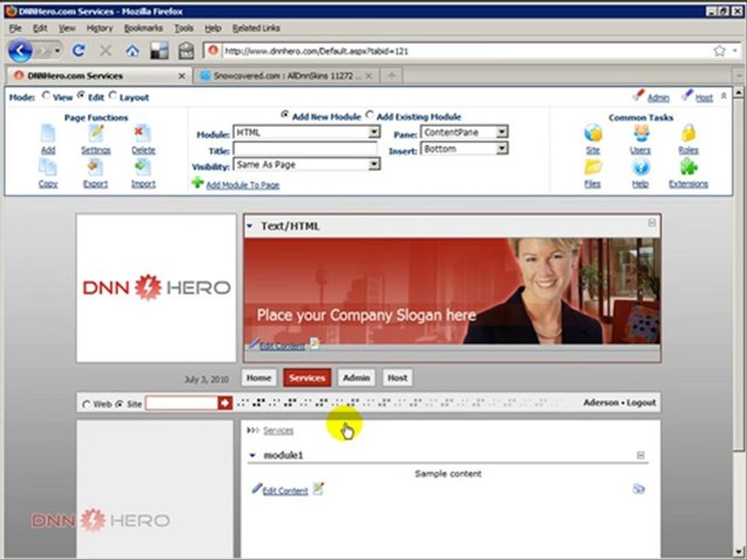Screen dimensions: 747x560
Task: Open new tab with plus button
Action: (391, 75)
